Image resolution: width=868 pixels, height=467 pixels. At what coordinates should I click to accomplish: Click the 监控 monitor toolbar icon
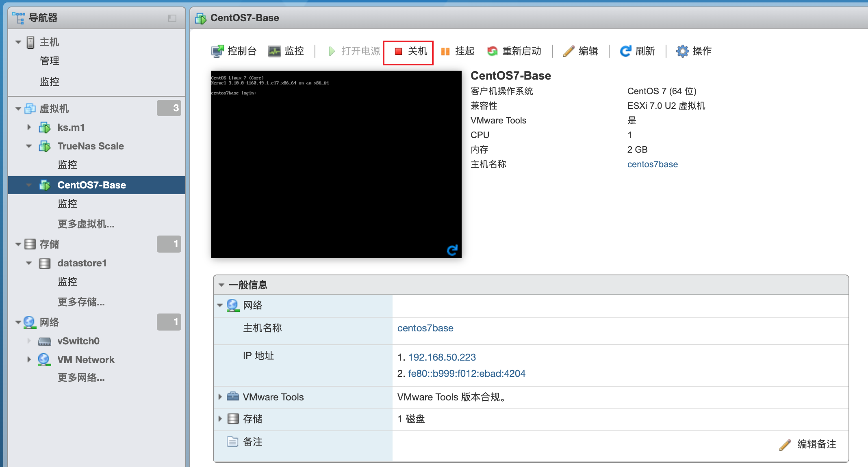click(275, 51)
